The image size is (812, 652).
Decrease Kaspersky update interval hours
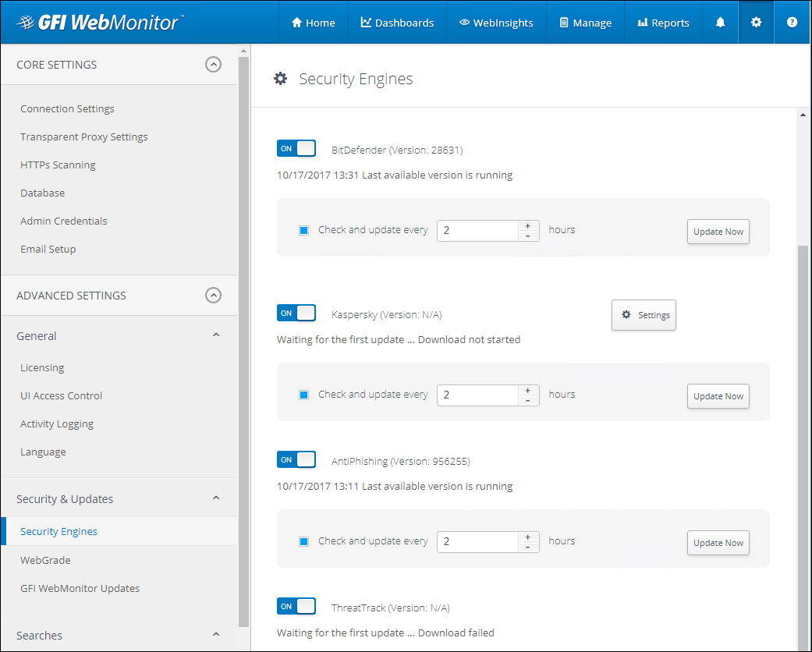tap(528, 401)
